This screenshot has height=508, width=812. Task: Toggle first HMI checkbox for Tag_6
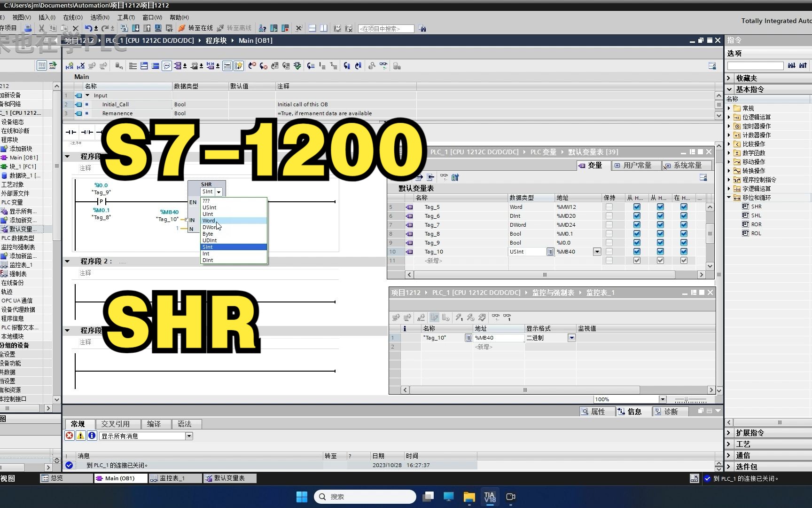pyautogui.click(x=637, y=216)
